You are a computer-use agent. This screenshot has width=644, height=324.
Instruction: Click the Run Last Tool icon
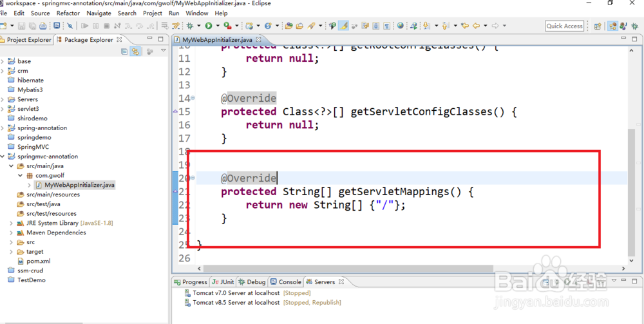pyautogui.click(x=227, y=26)
